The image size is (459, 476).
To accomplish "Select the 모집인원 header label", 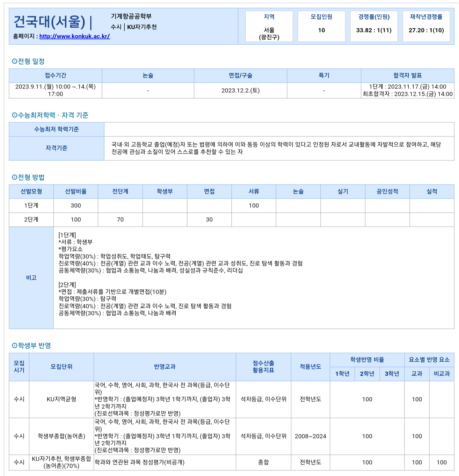I will click(321, 17).
